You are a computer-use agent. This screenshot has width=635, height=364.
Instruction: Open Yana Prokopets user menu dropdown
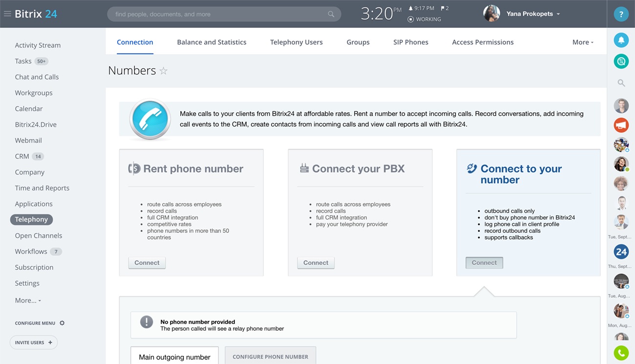click(532, 14)
